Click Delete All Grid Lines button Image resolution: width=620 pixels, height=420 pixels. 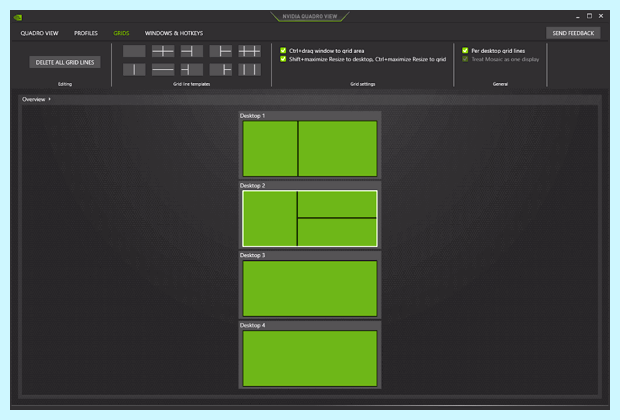65,62
